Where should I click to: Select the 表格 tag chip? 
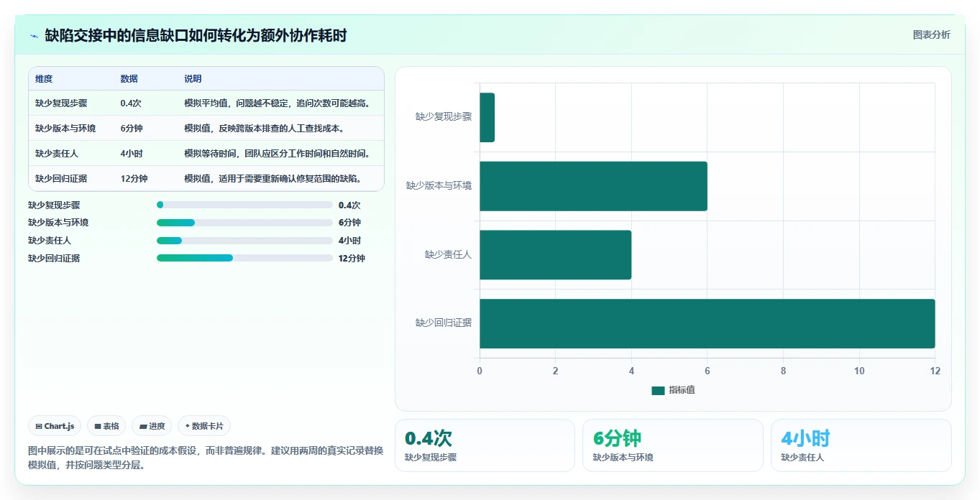106,426
